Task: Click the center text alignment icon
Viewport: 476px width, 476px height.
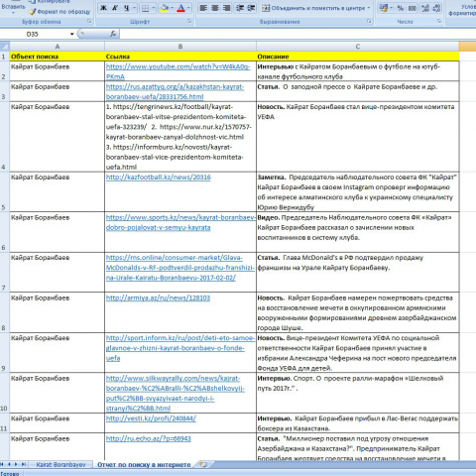Action: tap(215, 8)
